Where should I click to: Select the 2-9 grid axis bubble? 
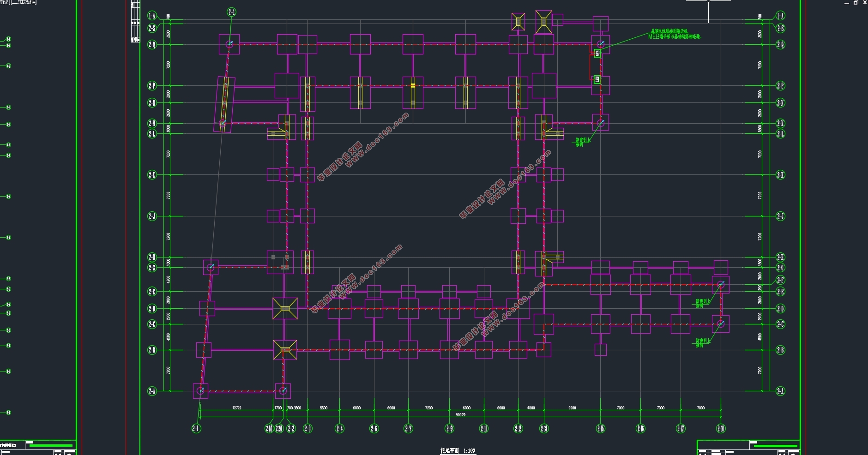pos(449,429)
